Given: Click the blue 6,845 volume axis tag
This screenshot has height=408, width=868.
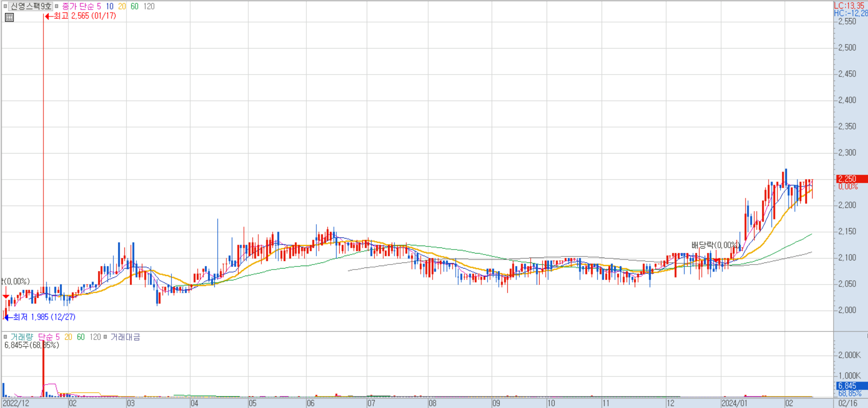Looking at the screenshot, I should 852,385.
